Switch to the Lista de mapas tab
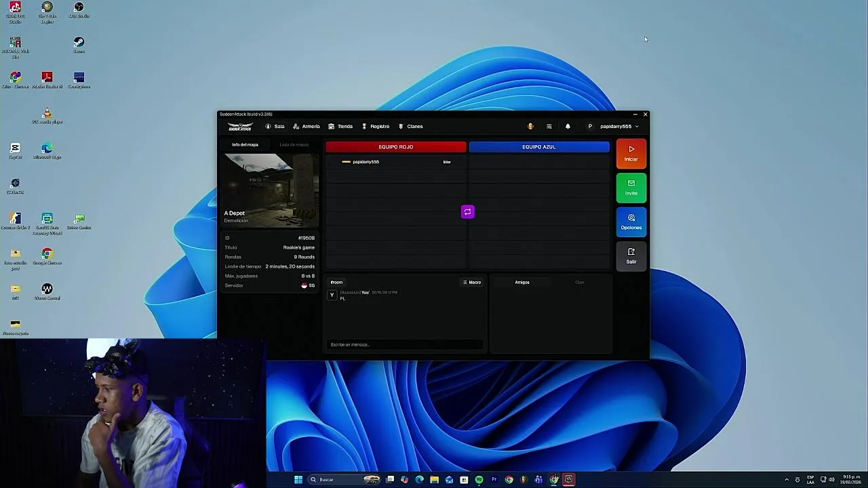868x488 pixels. (x=294, y=144)
